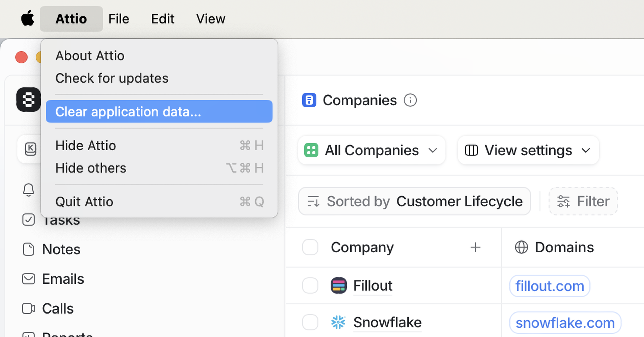This screenshot has width=644, height=337.
Task: Open Emails in the sidebar
Action: tap(63, 279)
